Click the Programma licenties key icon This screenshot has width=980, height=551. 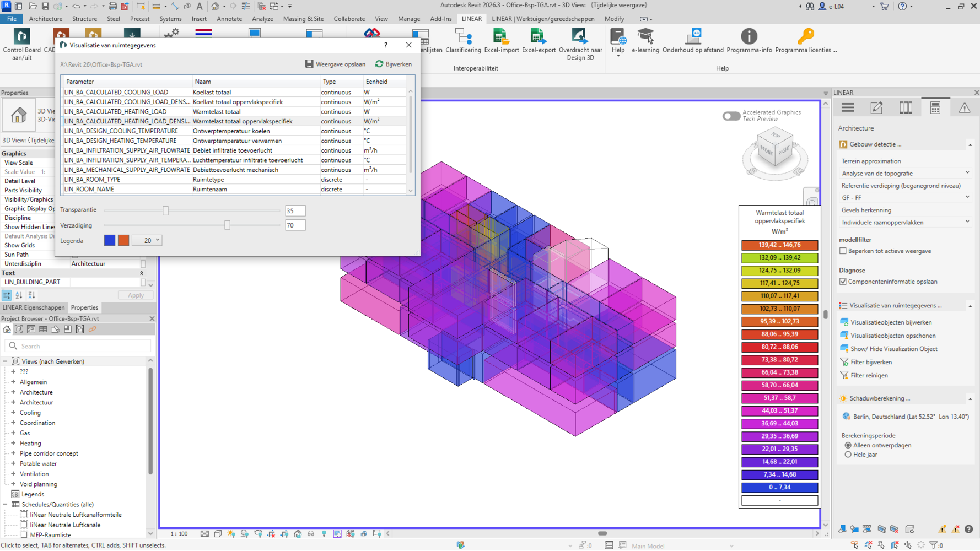point(805,37)
